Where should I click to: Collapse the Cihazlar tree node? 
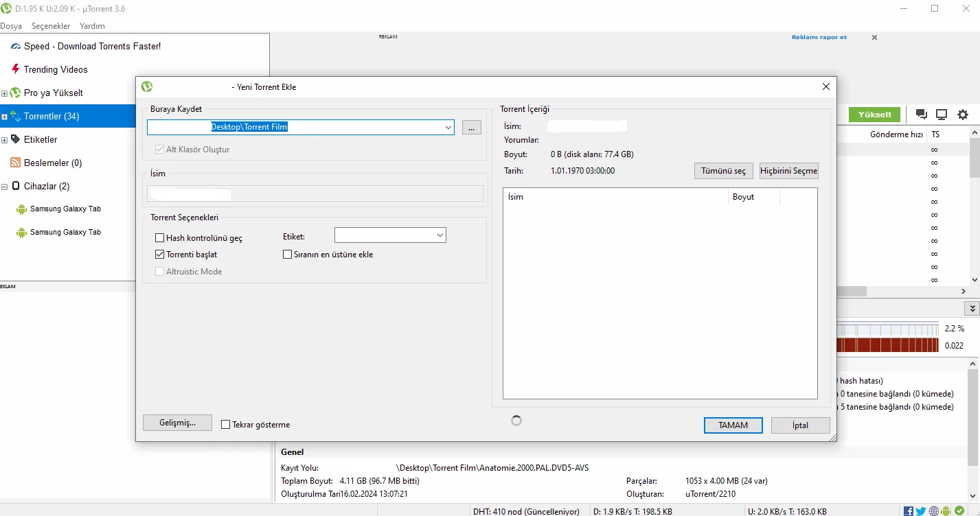[5, 187]
